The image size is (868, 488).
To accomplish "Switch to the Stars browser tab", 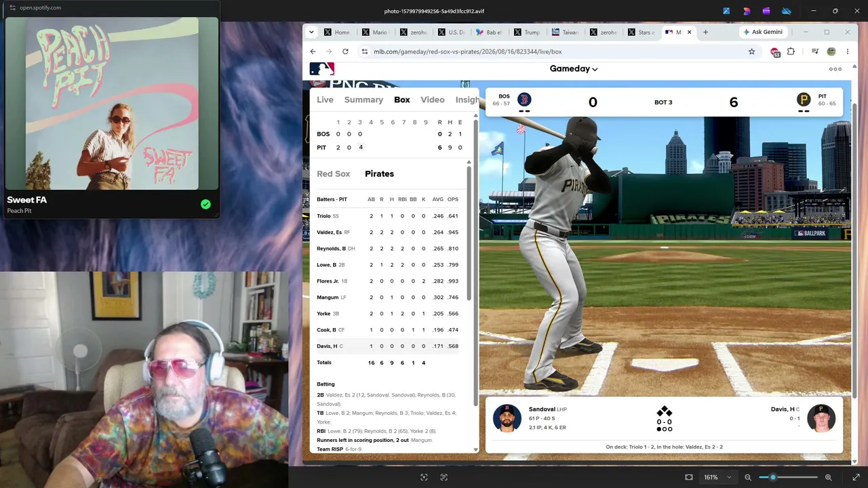I will point(641,32).
